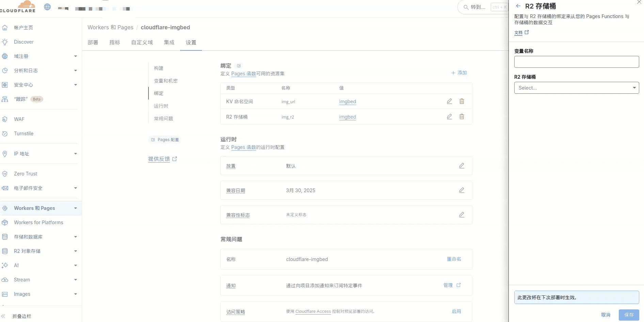
Task: Delete the R2 bucket img_r2 binding
Action: (462, 117)
